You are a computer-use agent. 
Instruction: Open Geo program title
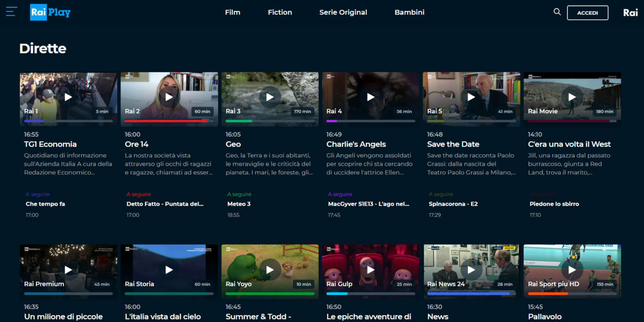233,144
